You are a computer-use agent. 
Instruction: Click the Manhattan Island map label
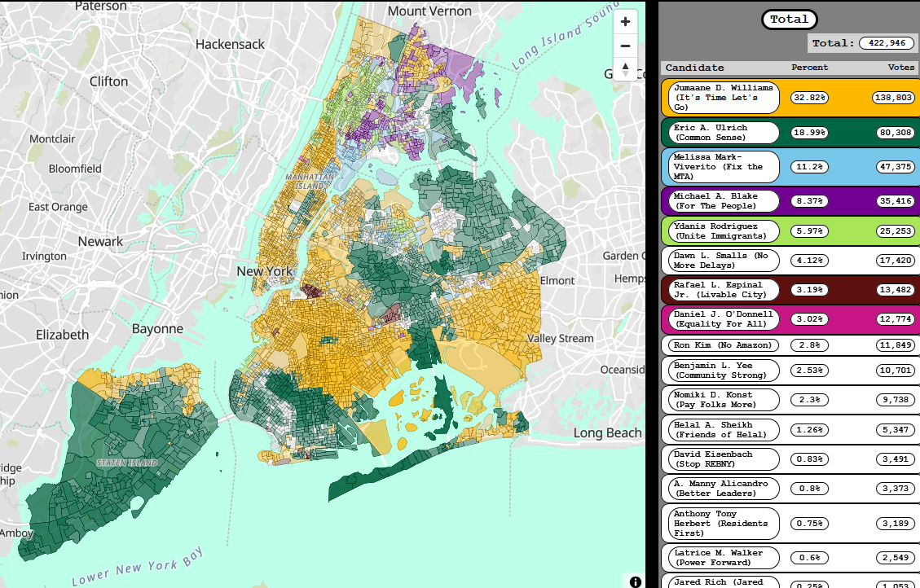tap(310, 181)
